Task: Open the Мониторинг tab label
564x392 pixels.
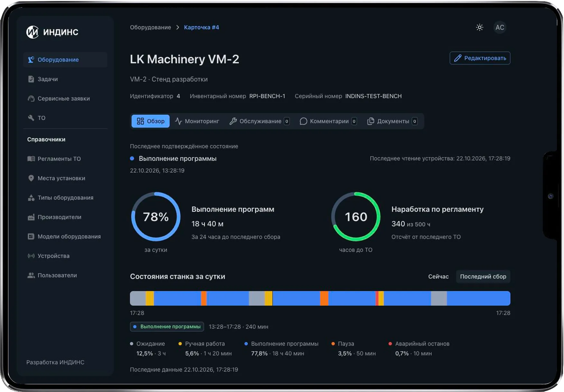Action: click(x=202, y=121)
